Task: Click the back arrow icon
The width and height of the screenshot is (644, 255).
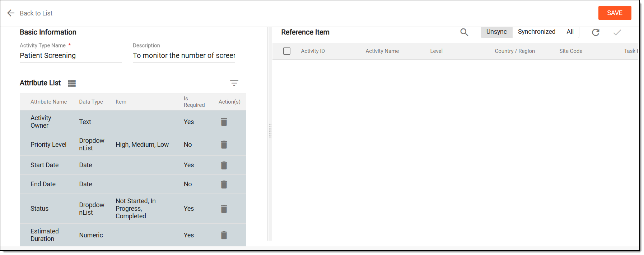Action: (11, 13)
